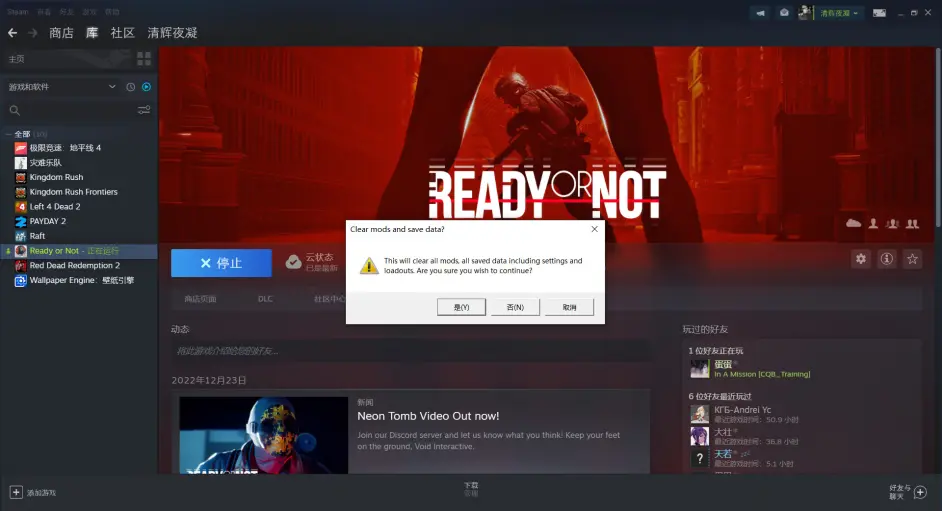Toggle favorite star icon

pyautogui.click(x=913, y=259)
